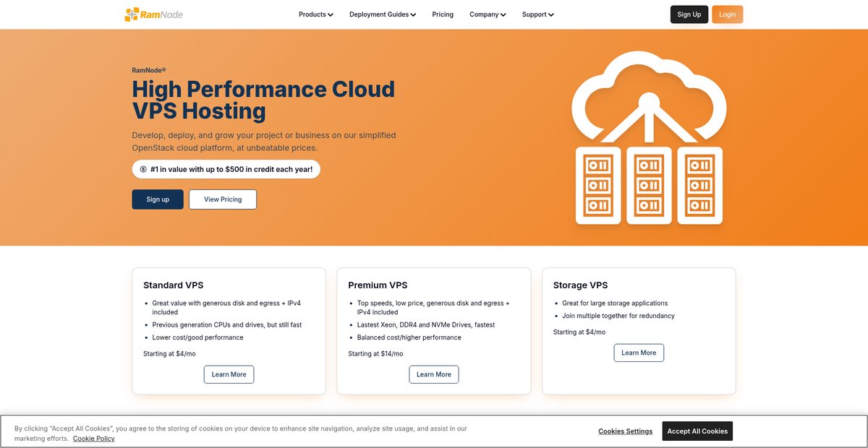Click the navy Sign up hero button
The width and height of the screenshot is (868, 448).
[158, 199]
